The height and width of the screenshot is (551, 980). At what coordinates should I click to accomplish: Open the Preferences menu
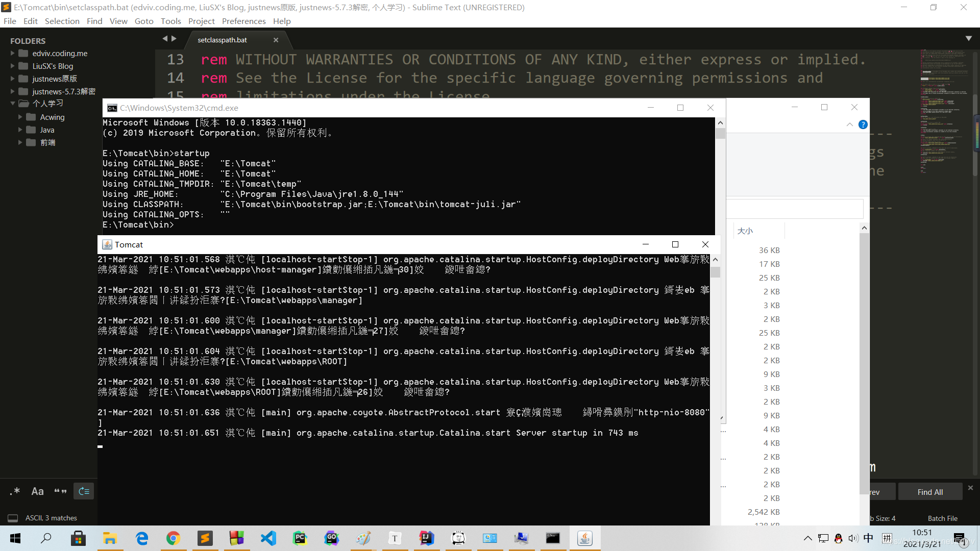pyautogui.click(x=243, y=21)
